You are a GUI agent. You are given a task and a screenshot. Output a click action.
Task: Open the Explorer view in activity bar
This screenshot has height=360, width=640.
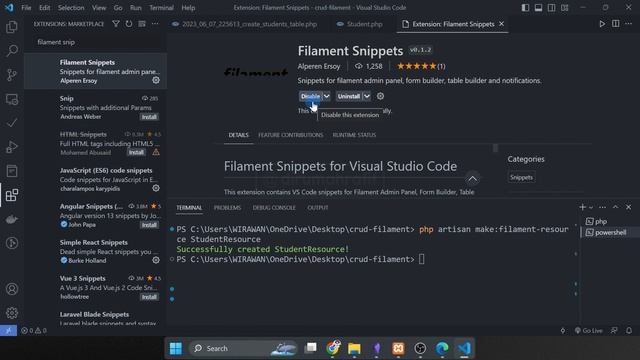(x=12, y=27)
